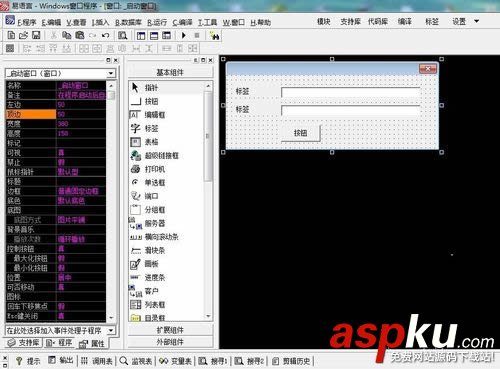Expand the 基本组件 component group
The width and height of the screenshot is (500, 369).
(x=170, y=72)
